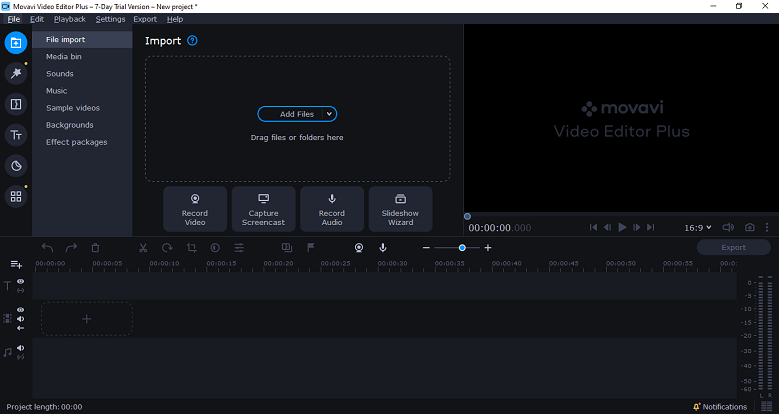Click the Import help question mark
779x414 pixels.
point(192,41)
